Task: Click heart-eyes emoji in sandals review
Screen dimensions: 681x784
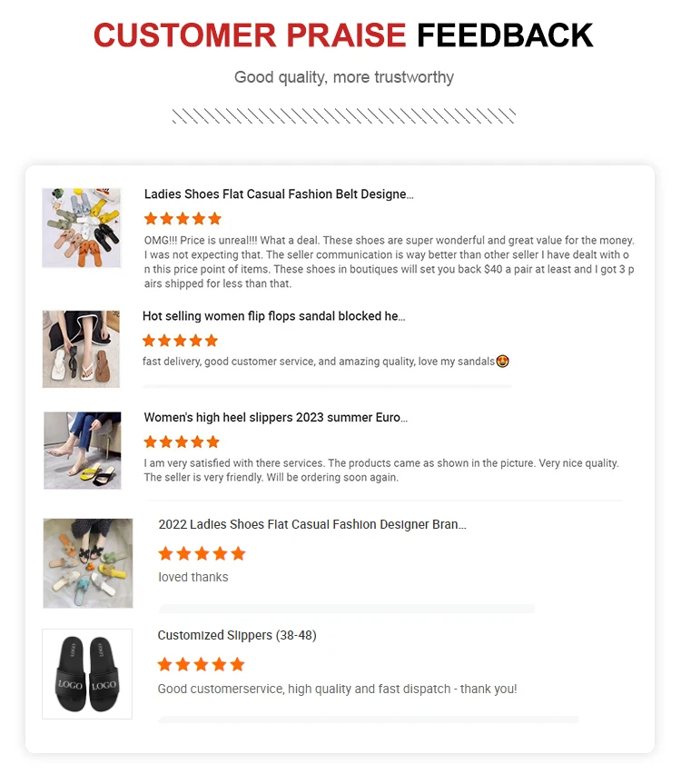Action: coord(502,362)
